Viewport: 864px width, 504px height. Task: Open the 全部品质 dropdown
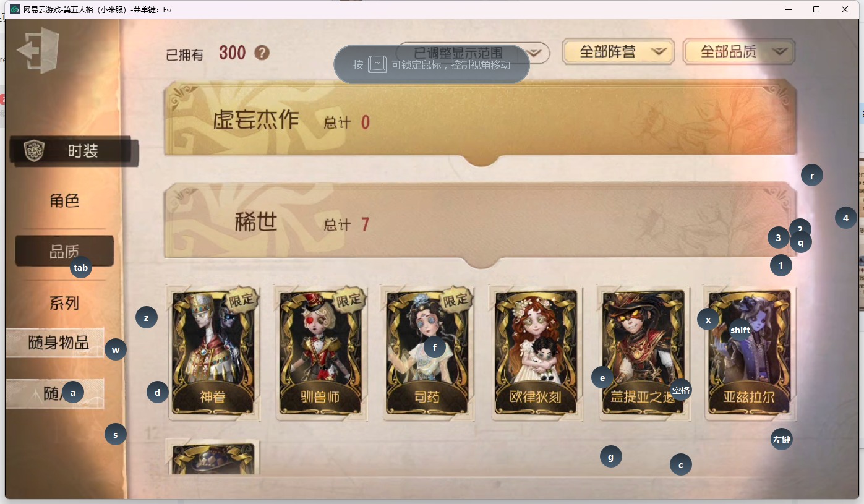click(x=739, y=52)
